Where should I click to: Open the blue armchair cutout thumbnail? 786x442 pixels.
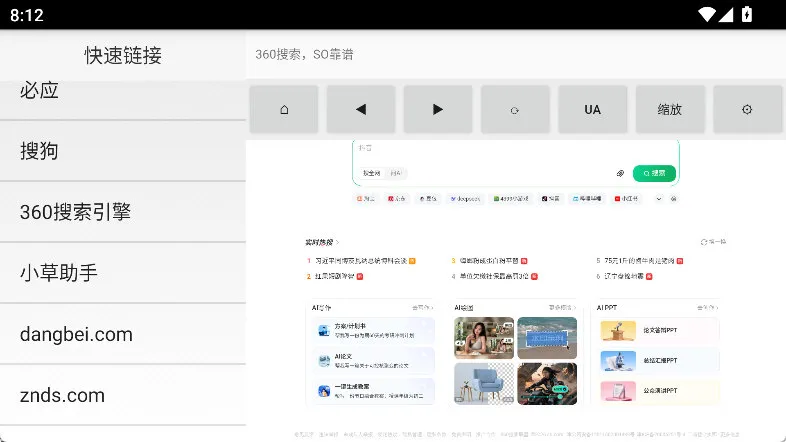click(x=484, y=383)
